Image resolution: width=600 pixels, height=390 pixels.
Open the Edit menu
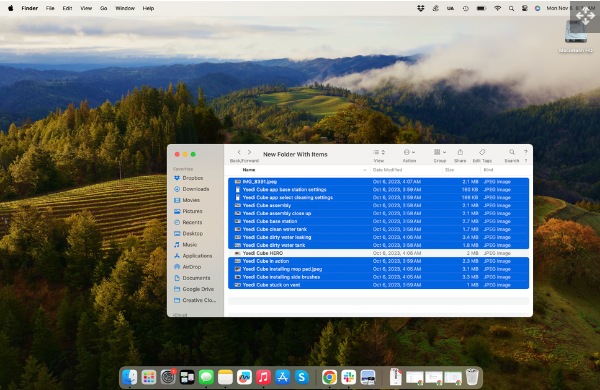[67, 8]
